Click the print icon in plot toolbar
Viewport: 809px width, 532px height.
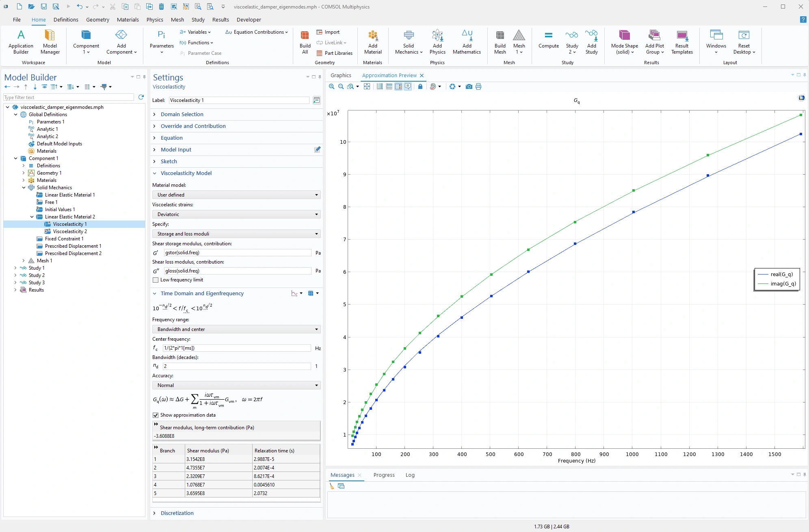point(478,87)
